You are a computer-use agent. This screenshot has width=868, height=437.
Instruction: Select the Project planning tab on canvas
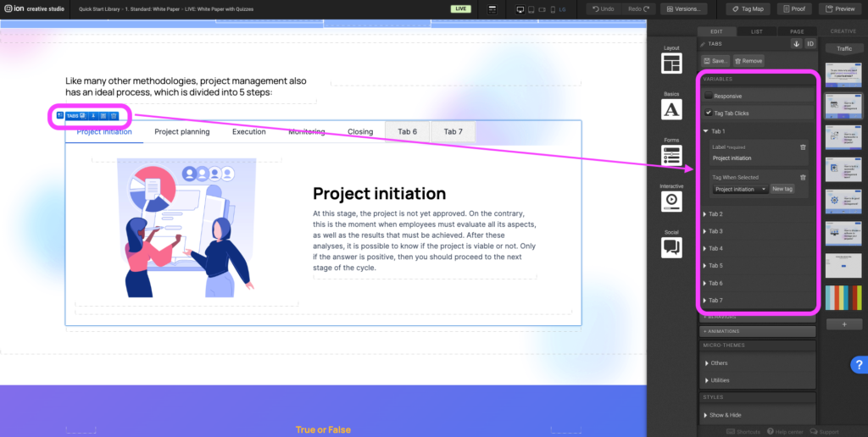[x=183, y=132]
